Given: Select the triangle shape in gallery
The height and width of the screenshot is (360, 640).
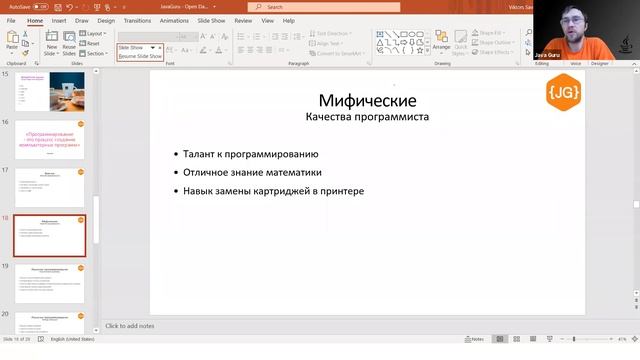Looking at the screenshot, I should point(380,42).
